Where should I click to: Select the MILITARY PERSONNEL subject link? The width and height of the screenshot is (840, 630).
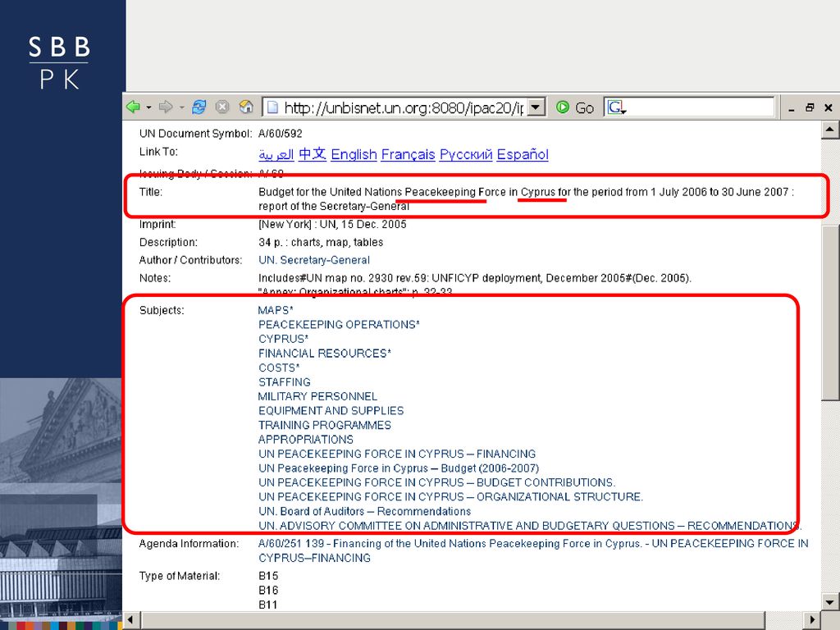click(317, 396)
